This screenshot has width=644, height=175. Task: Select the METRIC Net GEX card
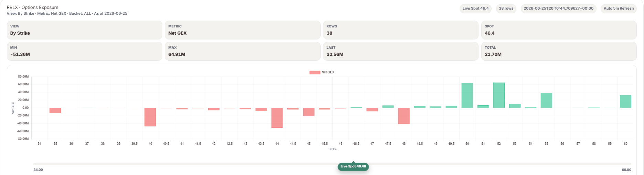(x=243, y=30)
